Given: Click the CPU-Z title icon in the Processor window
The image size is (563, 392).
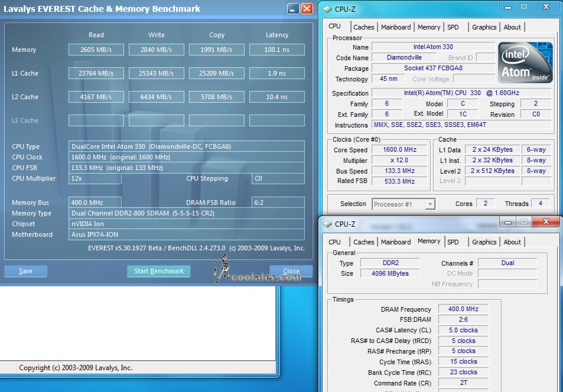Looking at the screenshot, I should [x=327, y=9].
